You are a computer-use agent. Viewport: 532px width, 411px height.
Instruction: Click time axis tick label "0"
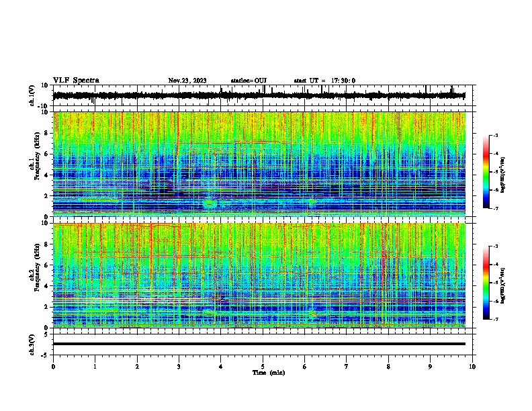click(x=53, y=367)
